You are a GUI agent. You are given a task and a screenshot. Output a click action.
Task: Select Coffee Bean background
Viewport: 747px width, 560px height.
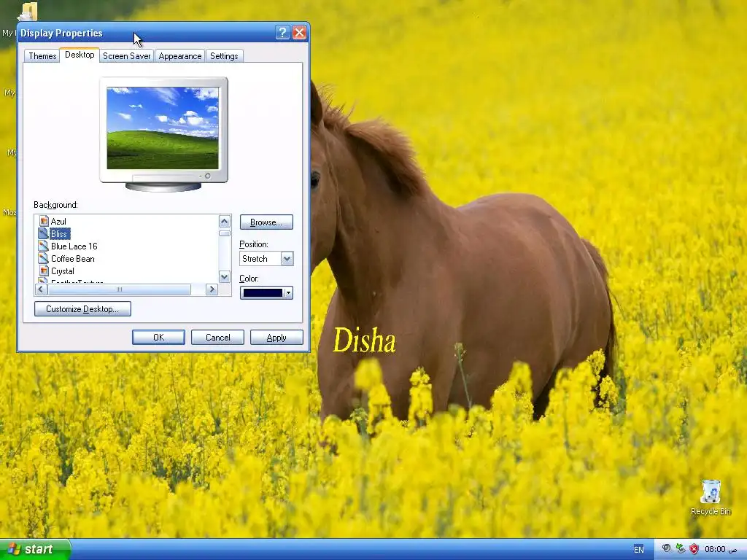[x=72, y=258]
